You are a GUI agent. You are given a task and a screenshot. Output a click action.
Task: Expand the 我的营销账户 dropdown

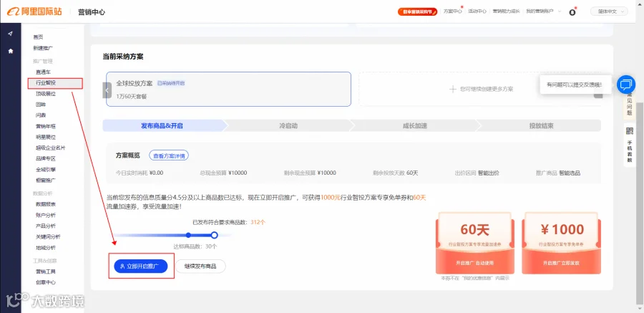tap(543, 11)
